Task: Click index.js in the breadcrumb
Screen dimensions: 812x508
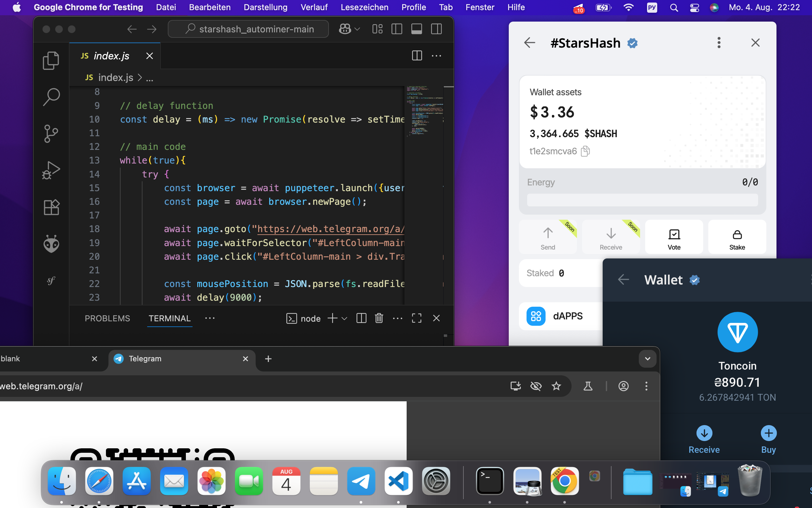Action: (x=115, y=77)
